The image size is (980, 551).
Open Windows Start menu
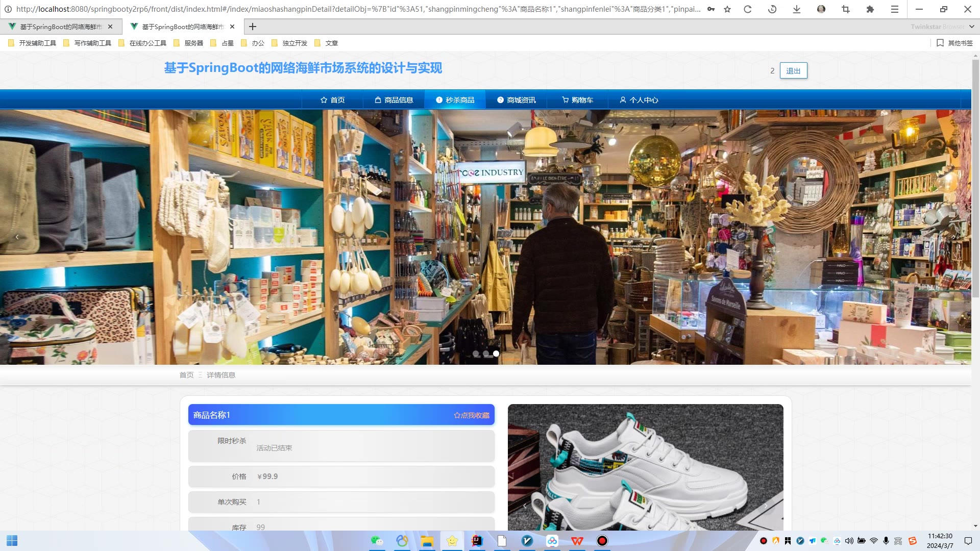(12, 541)
